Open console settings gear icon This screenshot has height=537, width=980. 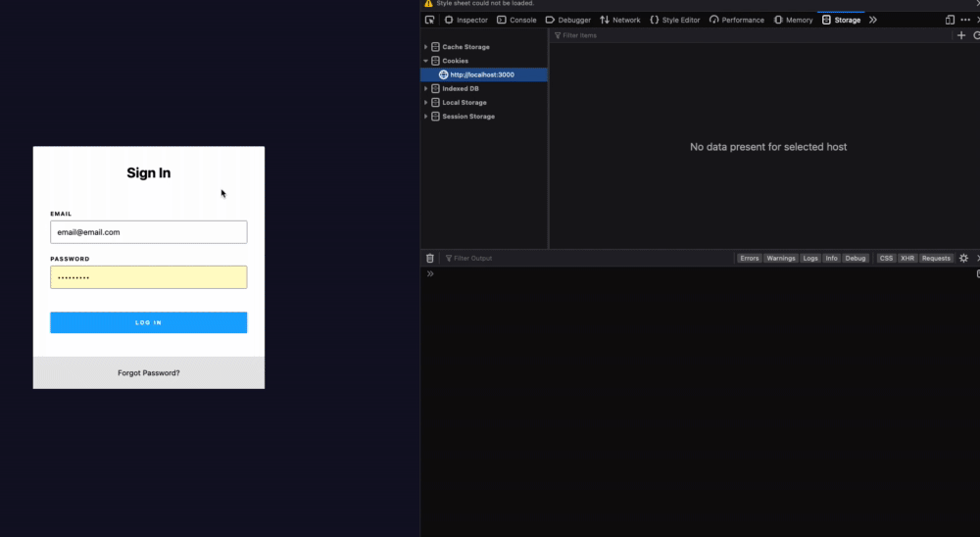[x=963, y=258]
